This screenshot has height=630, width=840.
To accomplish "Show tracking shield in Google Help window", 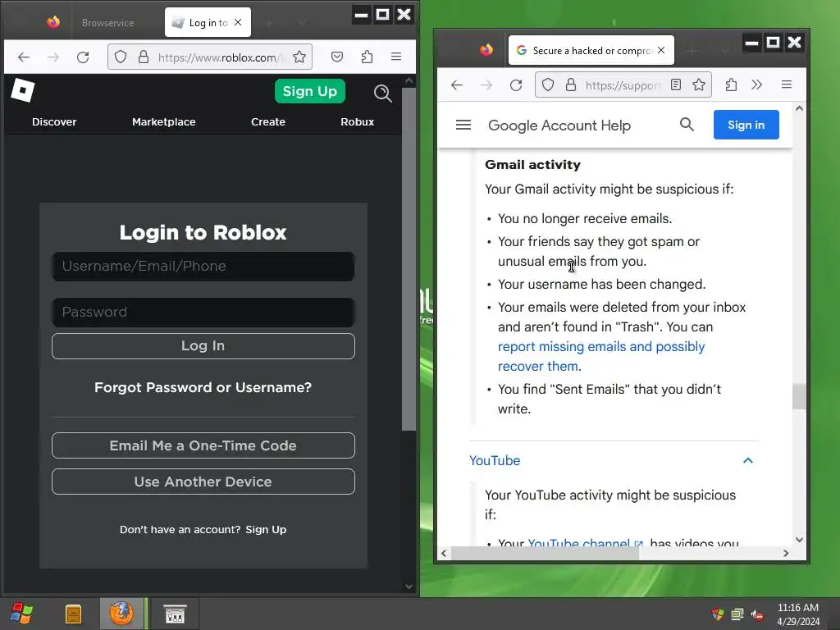I will (548, 84).
